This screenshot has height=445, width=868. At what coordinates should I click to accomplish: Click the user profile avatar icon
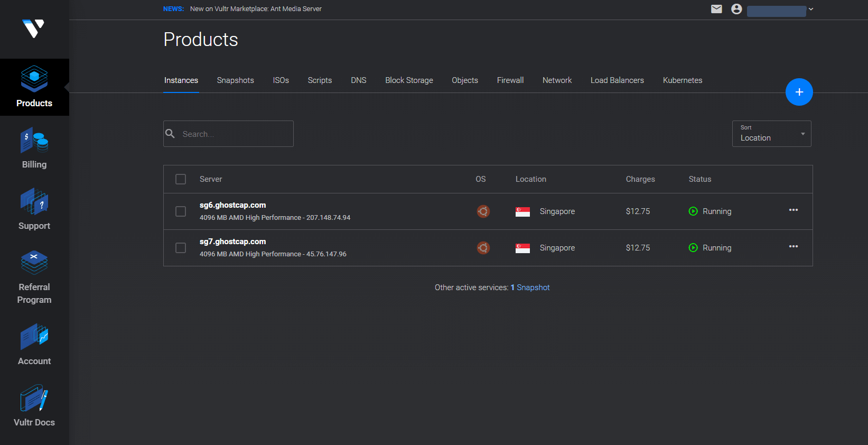pos(736,9)
